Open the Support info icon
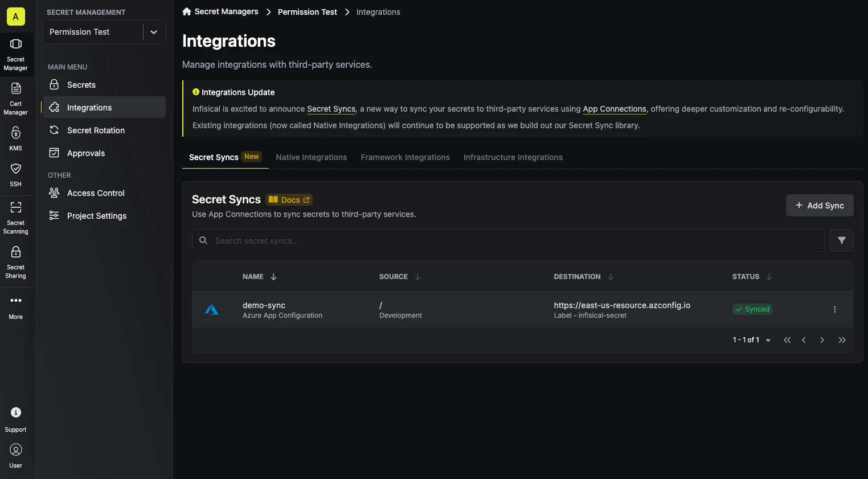This screenshot has height=479, width=868. point(16,412)
